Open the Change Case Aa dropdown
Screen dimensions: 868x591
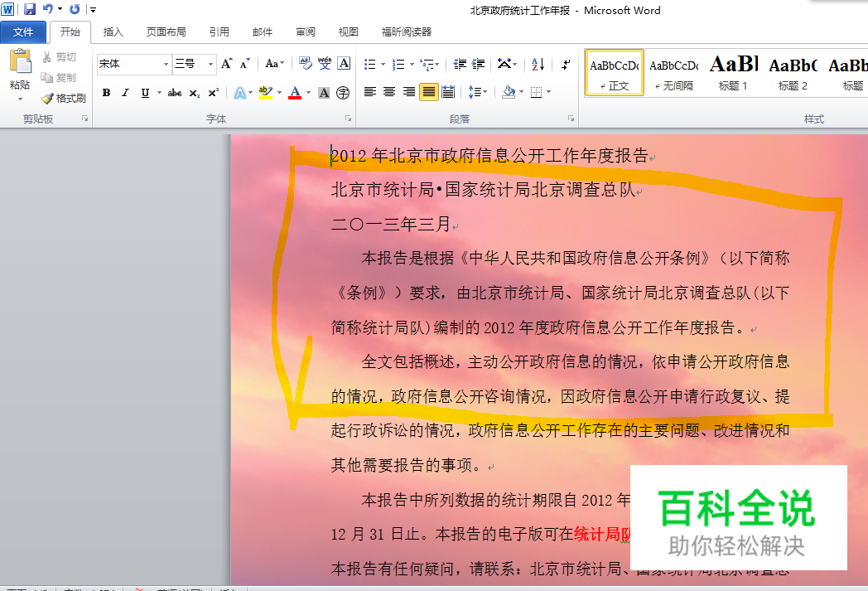275,64
